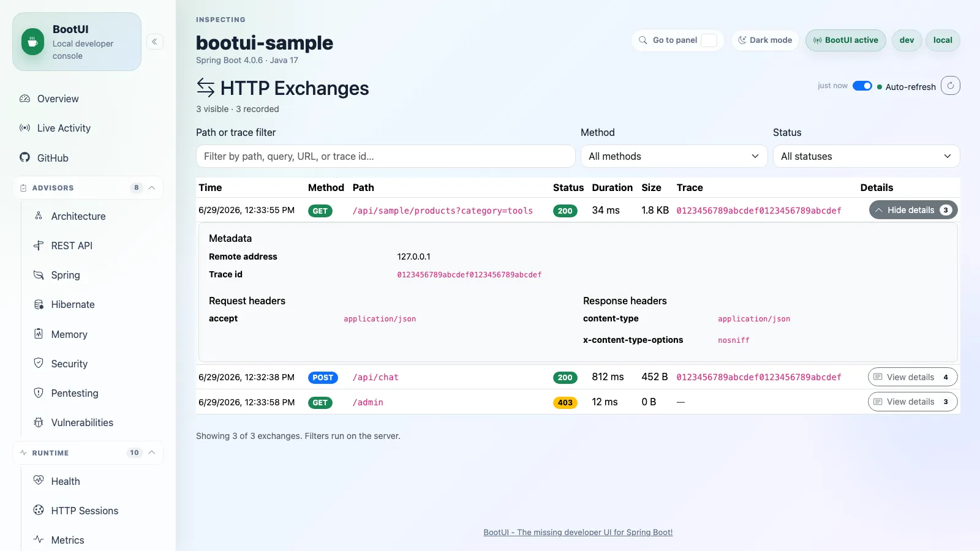Click the Health heart-pulse icon
Screen dimensions: 980x551
[39, 481]
